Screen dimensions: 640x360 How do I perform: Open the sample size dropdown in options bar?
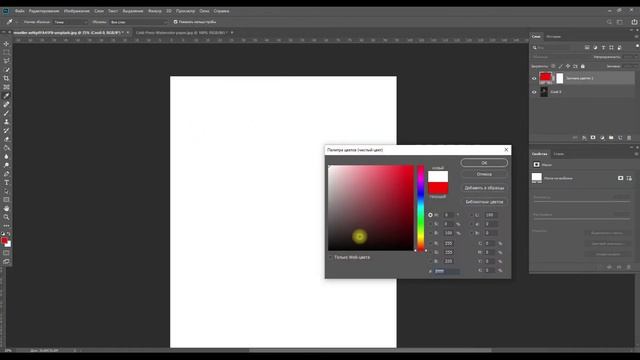point(71,22)
